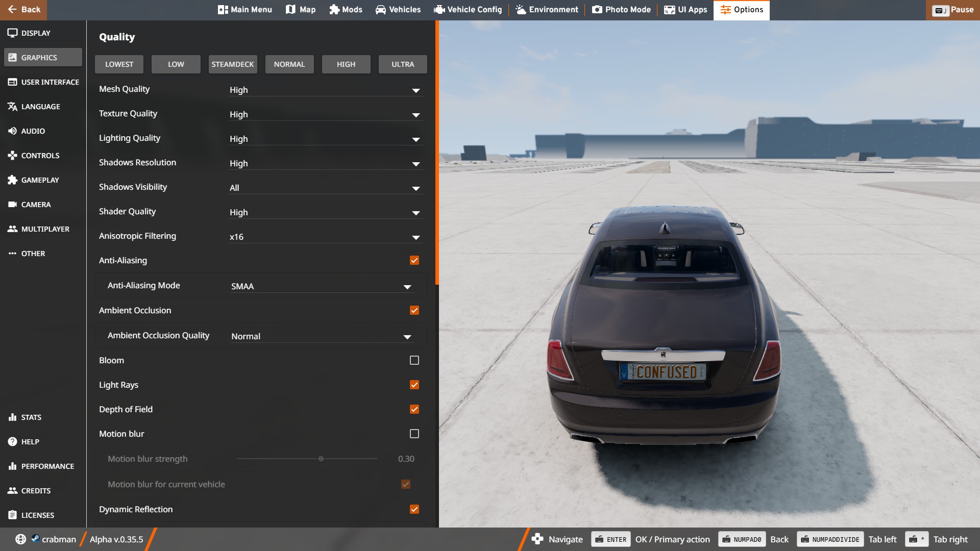
Task: Apply the STEAMDECK quality preset
Action: 233,64
